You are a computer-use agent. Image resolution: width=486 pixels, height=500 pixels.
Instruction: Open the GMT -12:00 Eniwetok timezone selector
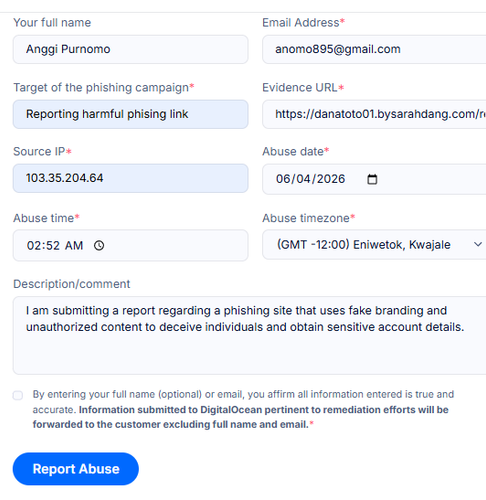pyautogui.click(x=374, y=244)
